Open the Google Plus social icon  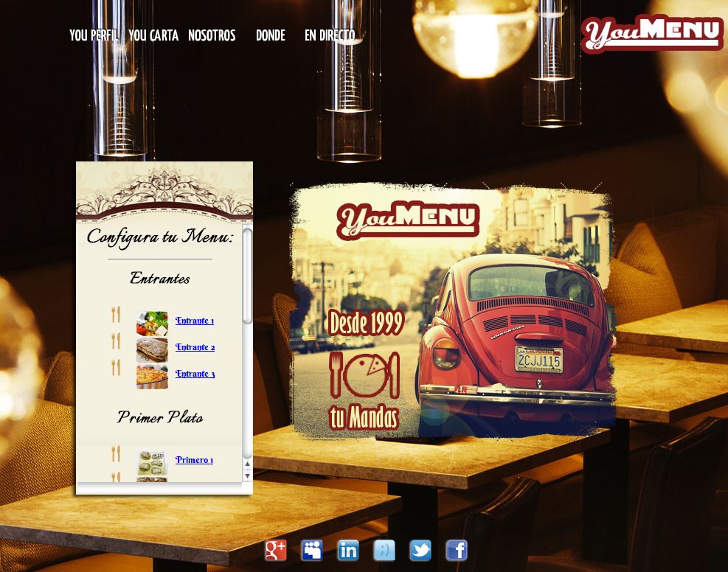pos(276,550)
